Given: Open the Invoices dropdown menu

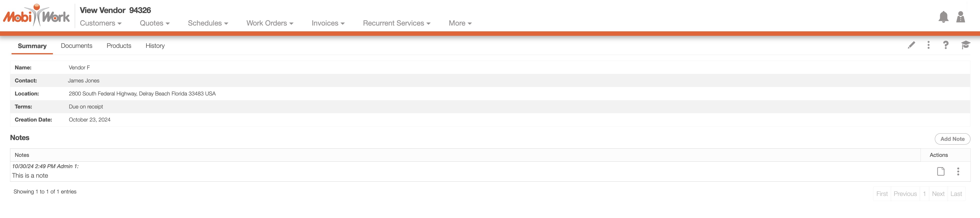Looking at the screenshot, I should point(328,23).
